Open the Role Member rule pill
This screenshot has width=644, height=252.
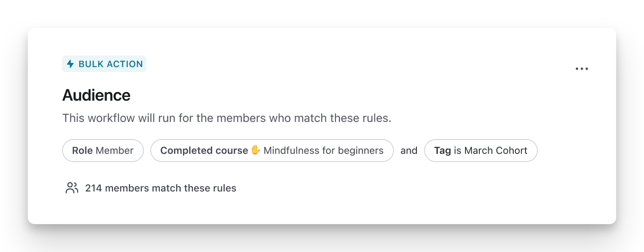[x=103, y=150]
